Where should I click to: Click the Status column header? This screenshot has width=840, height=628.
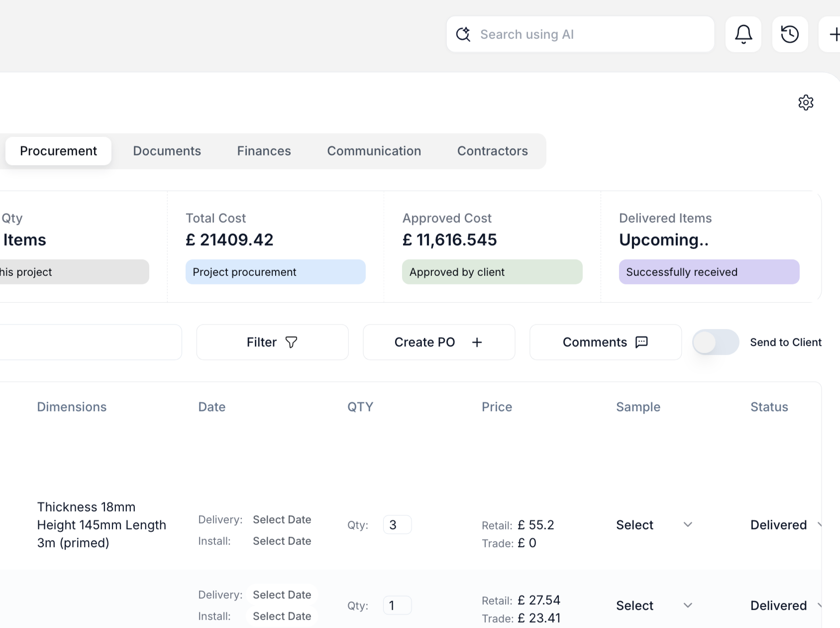click(x=769, y=407)
